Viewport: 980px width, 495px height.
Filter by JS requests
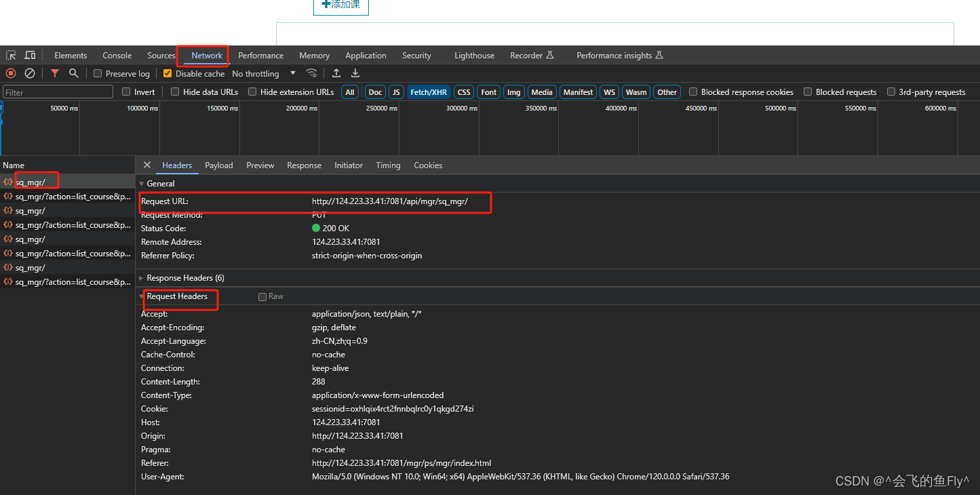click(x=396, y=92)
